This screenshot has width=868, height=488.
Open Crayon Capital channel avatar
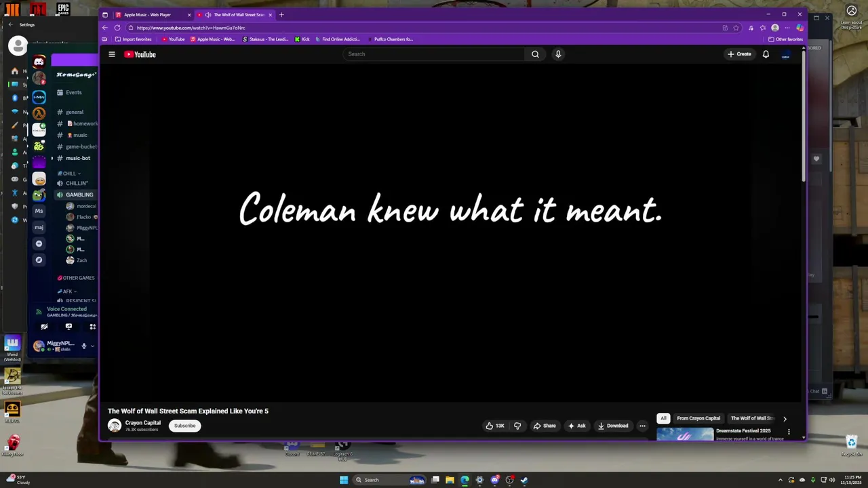(115, 426)
